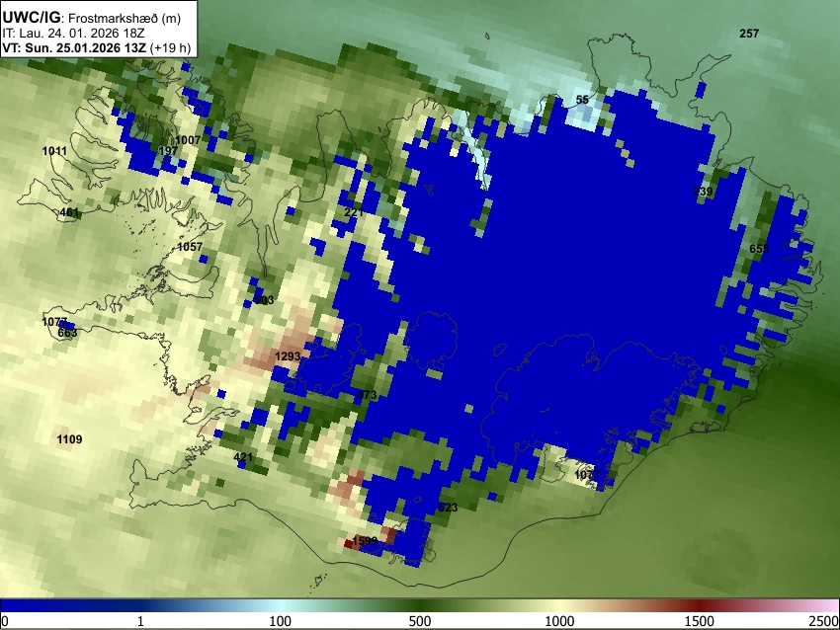The image size is (840, 630).
Task: Select the 2500 tick on the color scale
Action: [824, 621]
